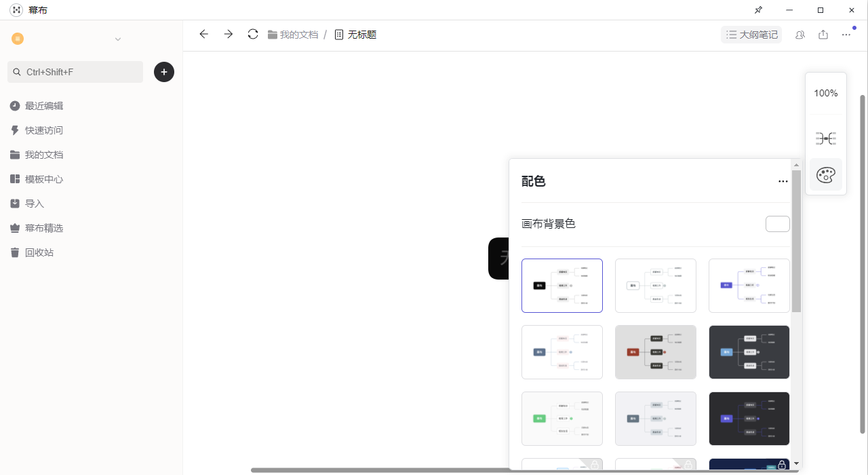Pin the window with the pushpin icon
The image size is (868, 475).
click(758, 10)
